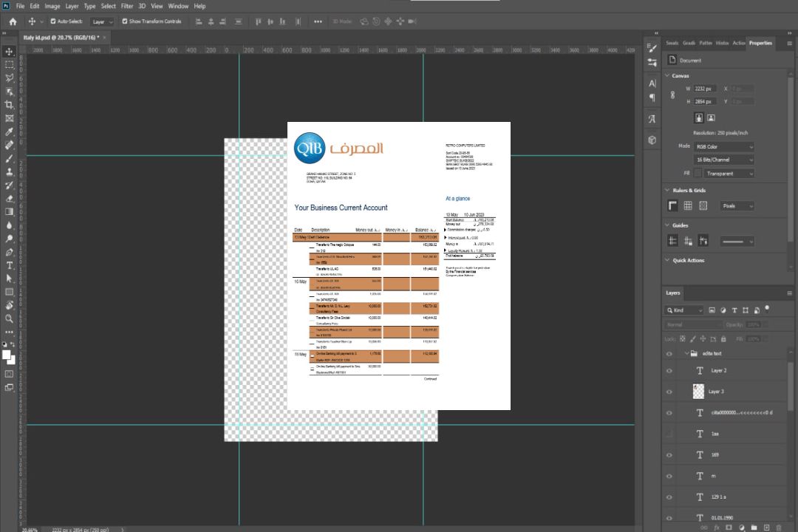Image resolution: width=798 pixels, height=532 pixels.
Task: Select the Horizontal Type tool
Action: [x=10, y=265]
